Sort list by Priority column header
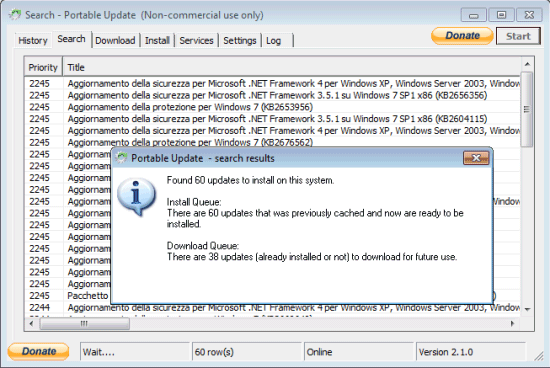This screenshot has height=368, width=550. [43, 67]
